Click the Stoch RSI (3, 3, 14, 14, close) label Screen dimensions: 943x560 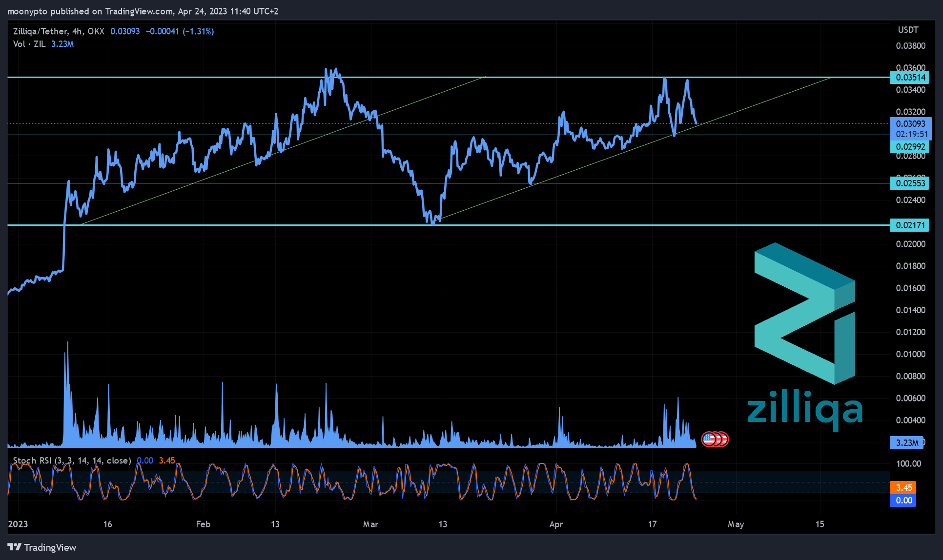coord(72,460)
